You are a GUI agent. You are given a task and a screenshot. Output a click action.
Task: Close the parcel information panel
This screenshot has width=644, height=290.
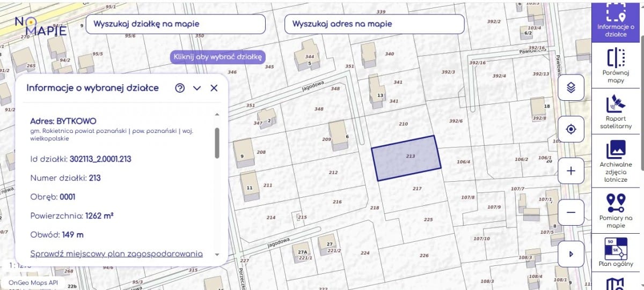click(214, 88)
